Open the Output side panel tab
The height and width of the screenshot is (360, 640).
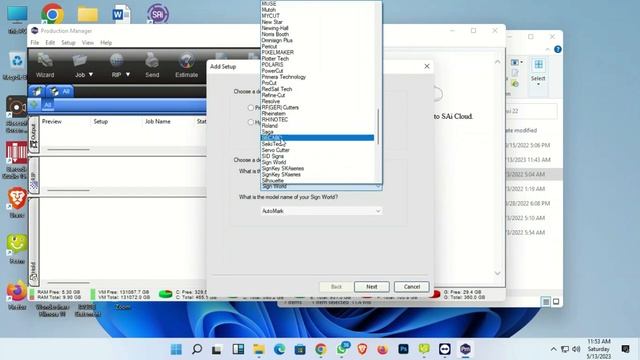[x=34, y=134]
